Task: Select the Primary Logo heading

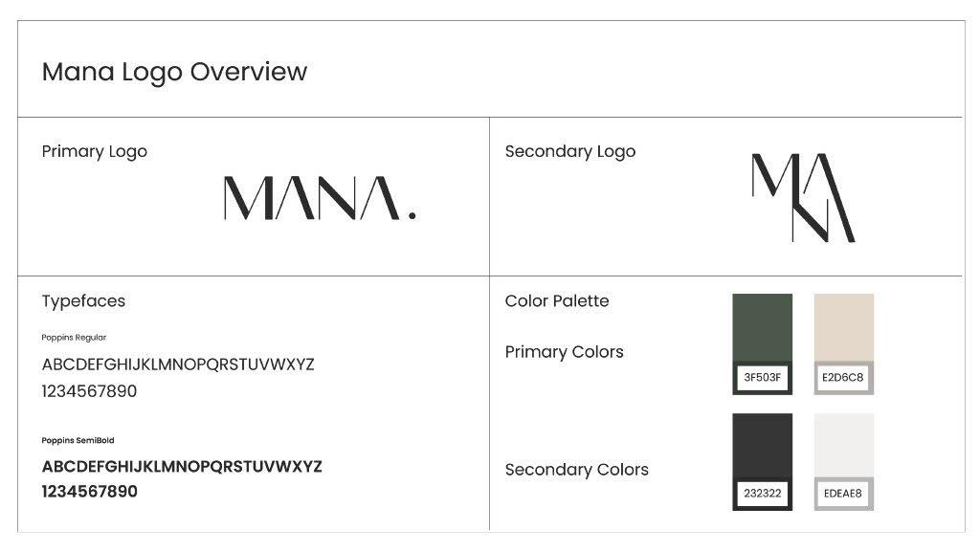Action: pos(95,151)
